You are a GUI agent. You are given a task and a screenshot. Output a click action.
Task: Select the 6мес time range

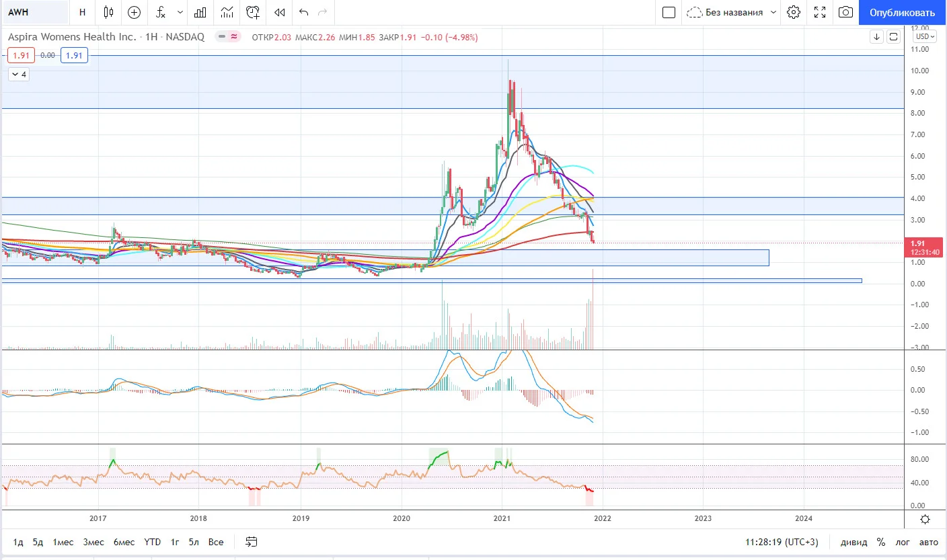(124, 542)
